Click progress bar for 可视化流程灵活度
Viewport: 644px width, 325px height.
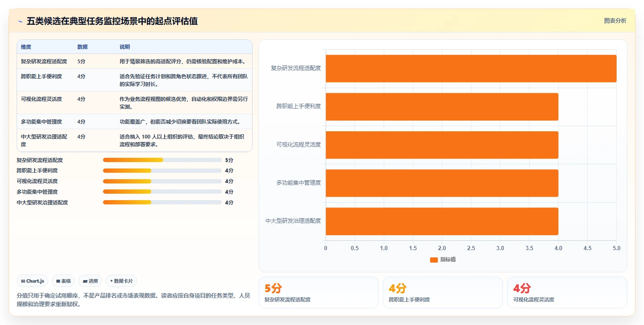[162, 181]
